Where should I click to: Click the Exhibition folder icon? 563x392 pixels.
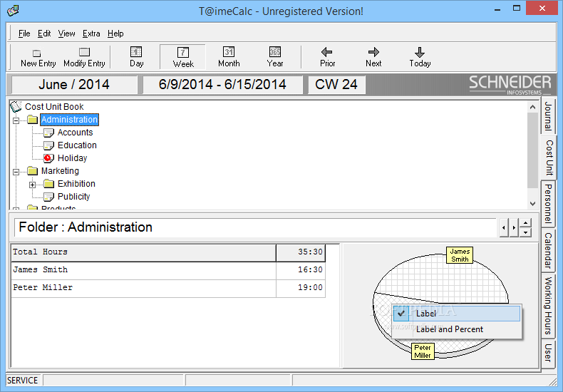click(x=49, y=184)
